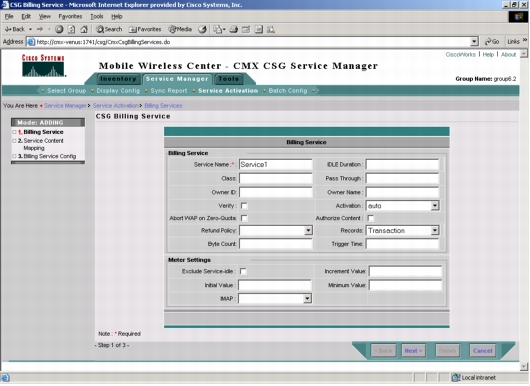Click the Increment Value input field
Image resolution: width=530 pixels, height=386 pixels.
point(405,271)
